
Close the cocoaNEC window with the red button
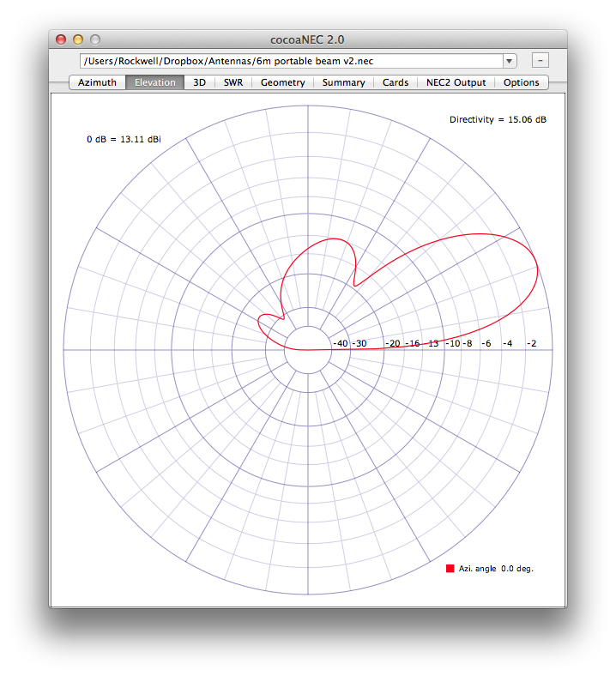[61, 39]
